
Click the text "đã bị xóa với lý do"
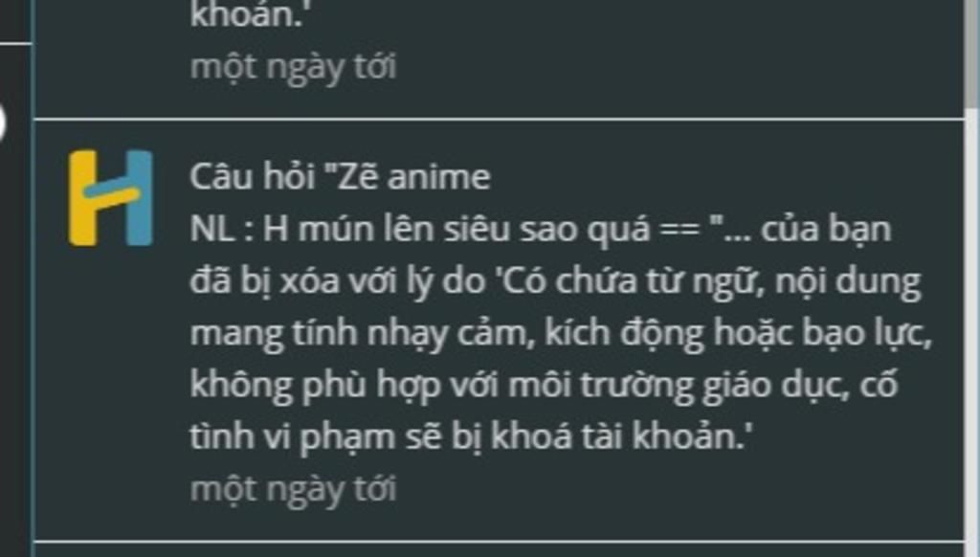pos(338,281)
